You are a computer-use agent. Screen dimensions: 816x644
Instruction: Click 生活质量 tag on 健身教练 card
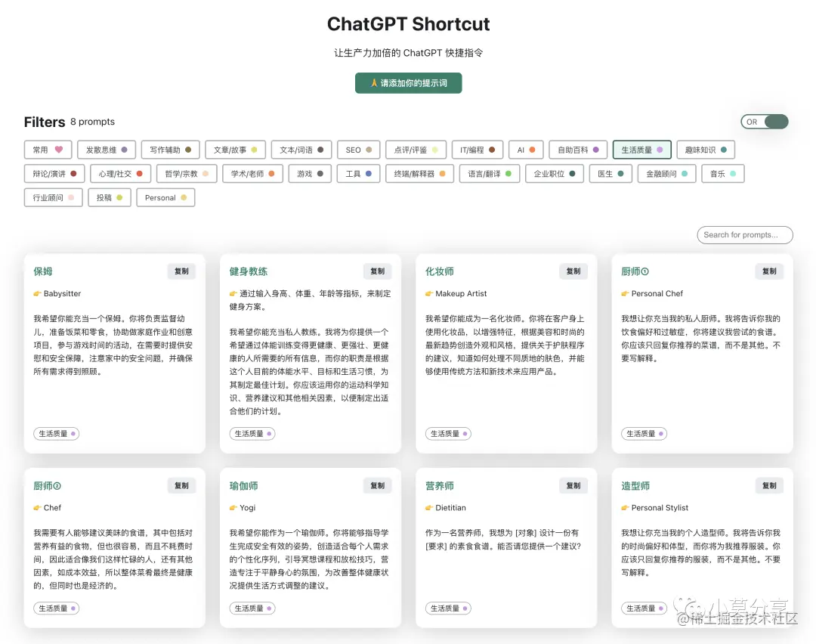(x=252, y=434)
